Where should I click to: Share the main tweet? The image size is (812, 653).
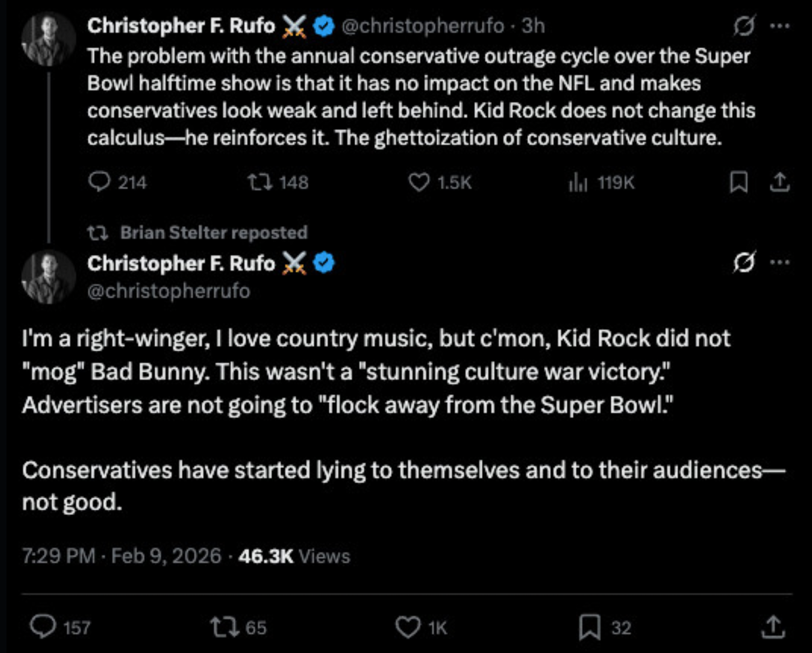(x=771, y=626)
